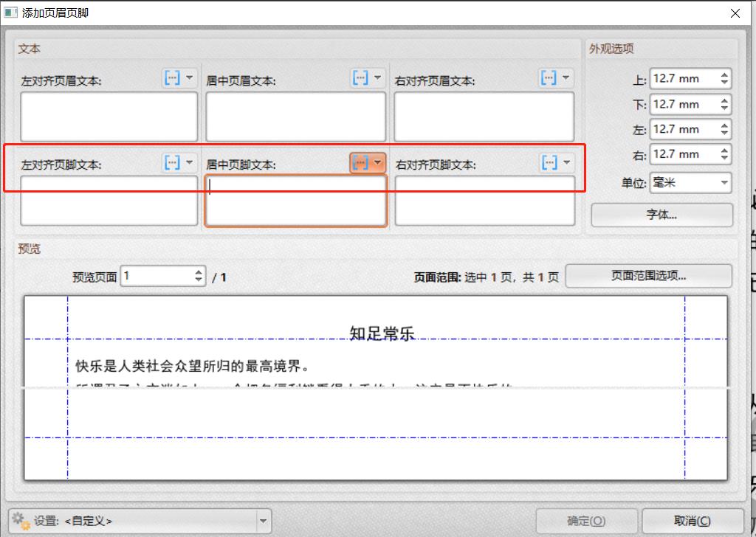Expand the arrow beside the 居中页眉文本 macro icon

377,77
